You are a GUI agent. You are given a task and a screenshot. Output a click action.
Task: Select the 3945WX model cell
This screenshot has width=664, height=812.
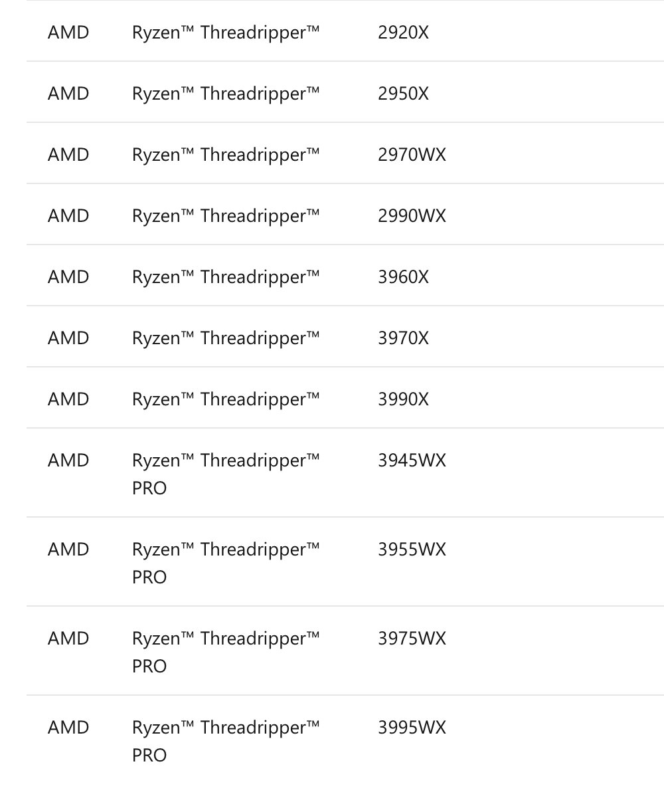pyautogui.click(x=412, y=460)
